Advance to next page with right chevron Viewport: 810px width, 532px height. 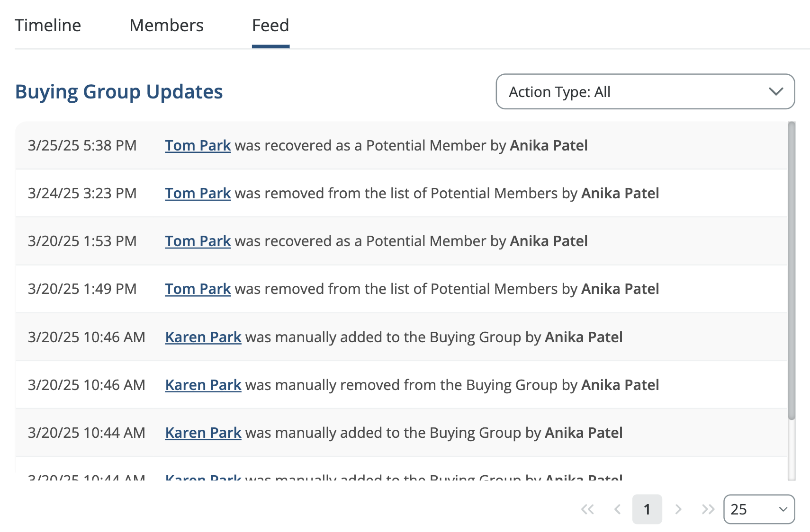[x=677, y=509]
